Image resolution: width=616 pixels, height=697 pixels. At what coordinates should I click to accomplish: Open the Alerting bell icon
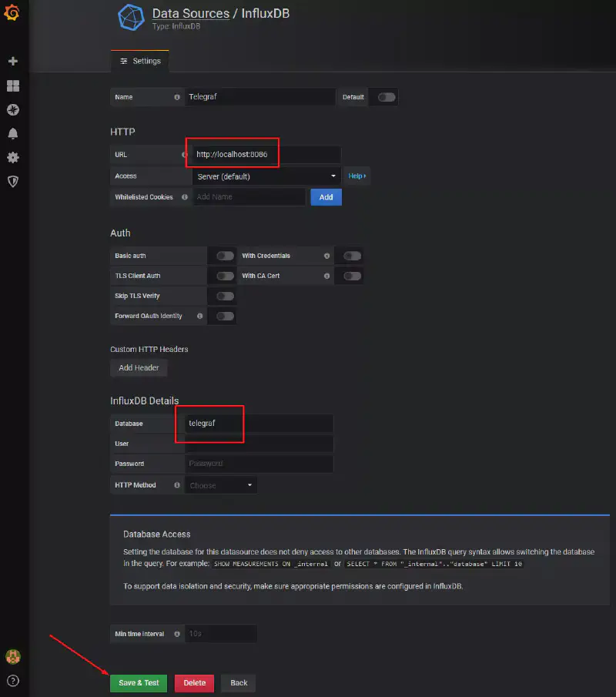click(x=13, y=133)
